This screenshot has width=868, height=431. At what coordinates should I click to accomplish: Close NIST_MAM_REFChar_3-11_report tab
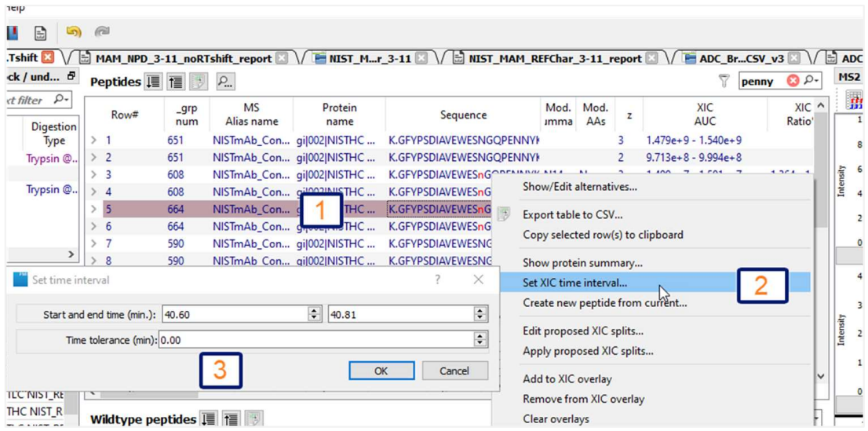[x=651, y=58]
